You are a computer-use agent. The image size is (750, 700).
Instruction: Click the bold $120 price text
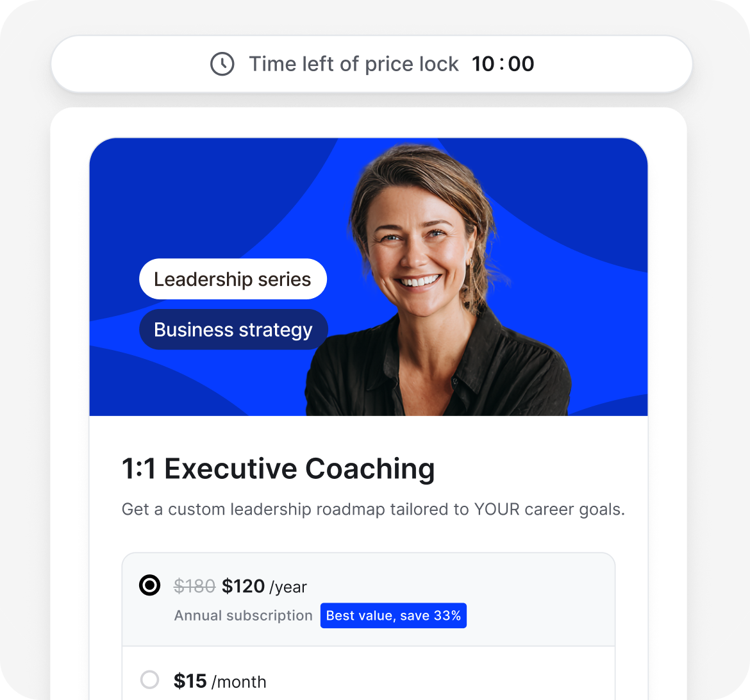click(x=243, y=586)
